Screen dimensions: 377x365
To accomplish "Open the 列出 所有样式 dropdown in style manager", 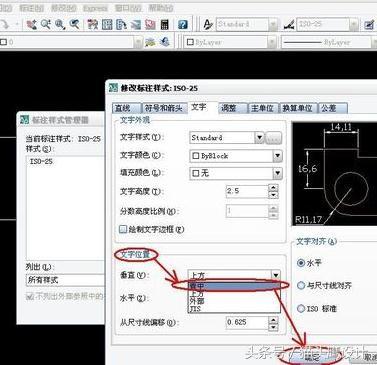I will [x=66, y=280].
